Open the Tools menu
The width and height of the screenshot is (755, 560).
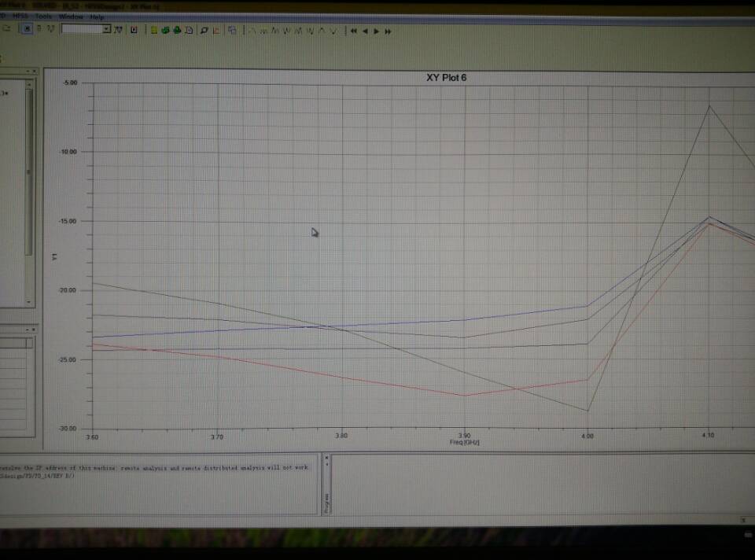[x=43, y=17]
